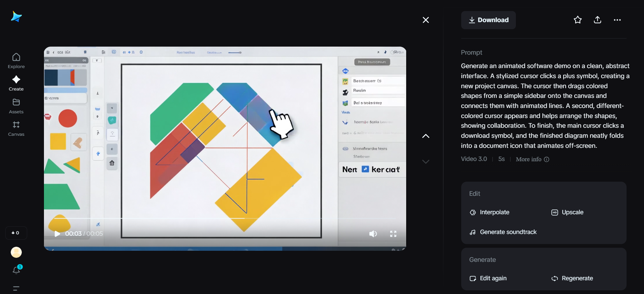The height and width of the screenshot is (294, 644).
Task: Generate soundtrack for the video
Action: (x=503, y=232)
